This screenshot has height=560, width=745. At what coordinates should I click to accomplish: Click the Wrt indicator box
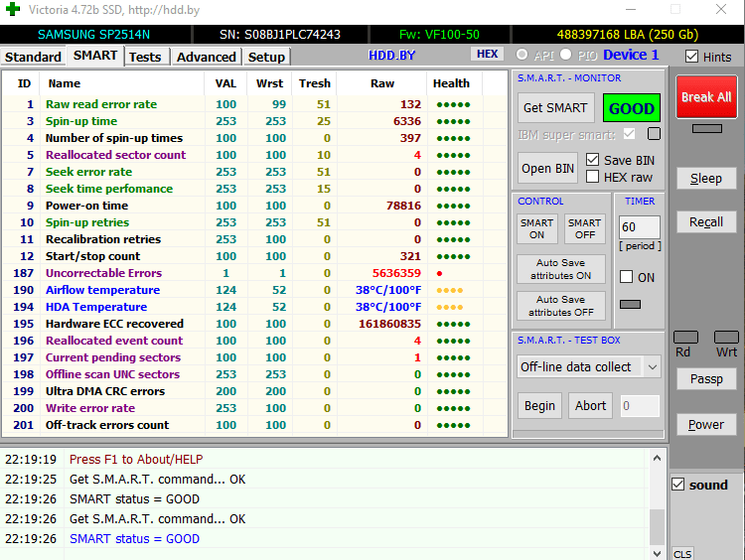[726, 338]
